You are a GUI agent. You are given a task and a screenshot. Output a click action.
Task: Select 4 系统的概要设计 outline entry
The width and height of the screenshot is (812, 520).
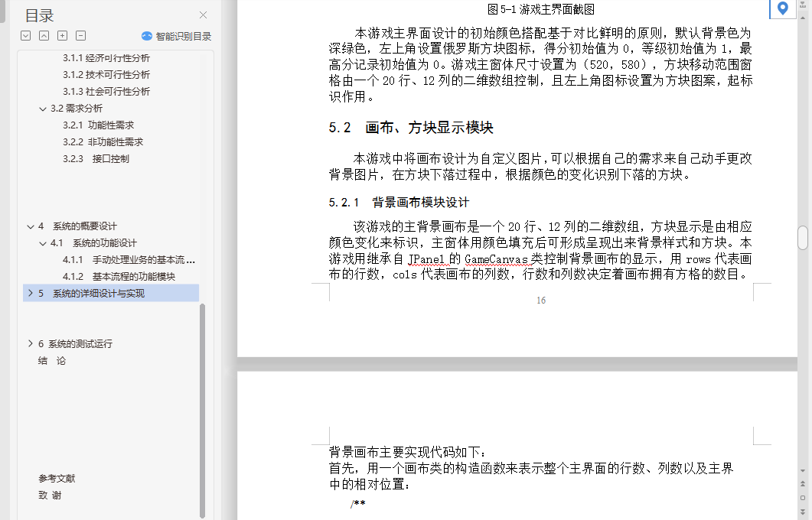[x=77, y=226]
